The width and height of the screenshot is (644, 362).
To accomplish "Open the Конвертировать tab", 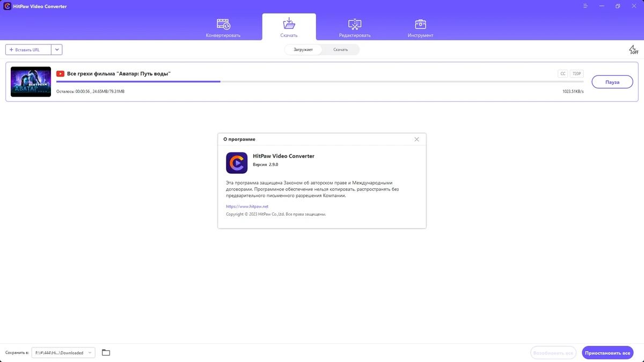I will [x=223, y=28].
